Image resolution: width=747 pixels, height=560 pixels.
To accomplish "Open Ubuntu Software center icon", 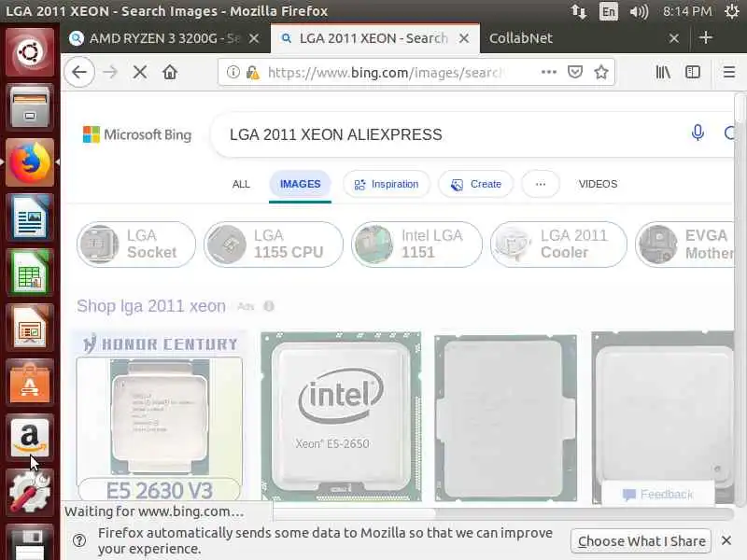I will 30,383.
